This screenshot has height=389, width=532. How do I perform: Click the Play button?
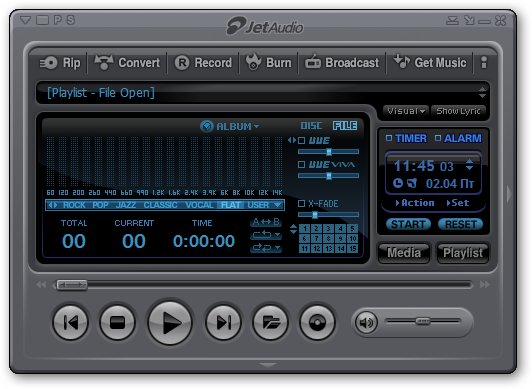tap(170, 323)
